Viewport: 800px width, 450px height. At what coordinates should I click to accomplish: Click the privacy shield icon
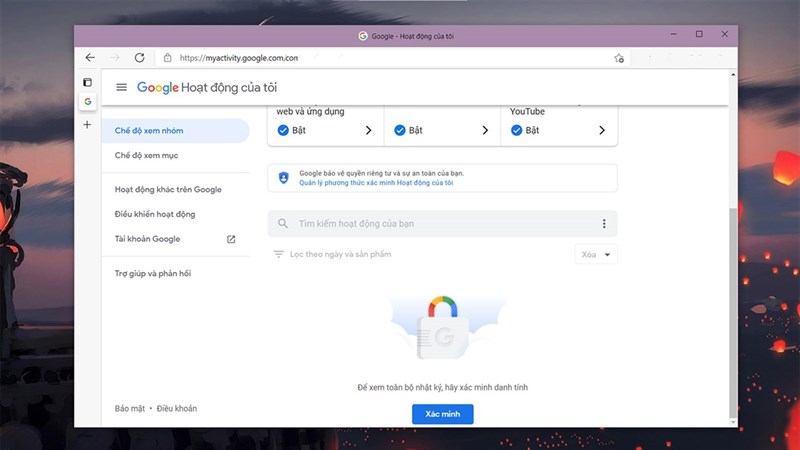284,178
